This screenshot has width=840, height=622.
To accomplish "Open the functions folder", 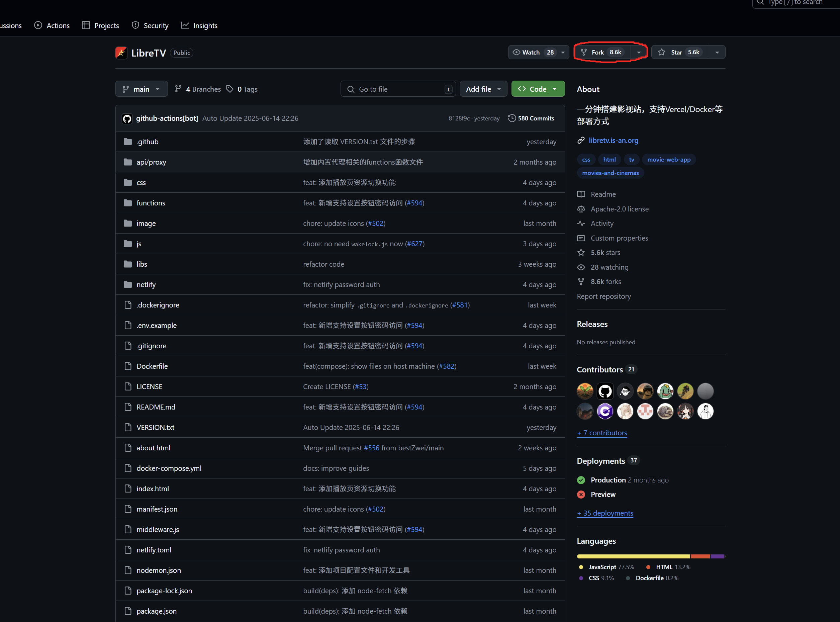I will click(151, 203).
